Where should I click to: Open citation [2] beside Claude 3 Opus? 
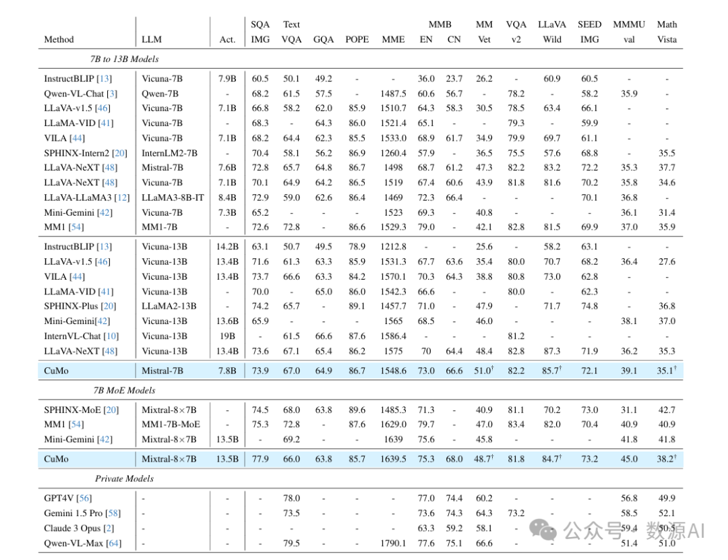pyautogui.click(x=109, y=528)
